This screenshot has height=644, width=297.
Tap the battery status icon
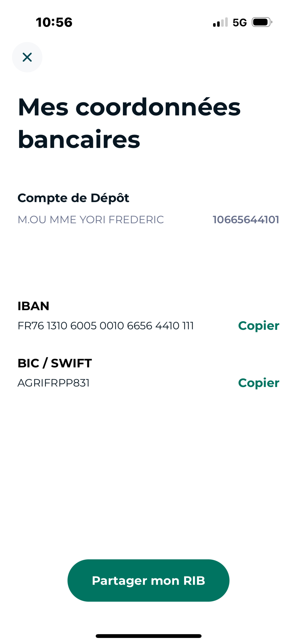coord(262,22)
